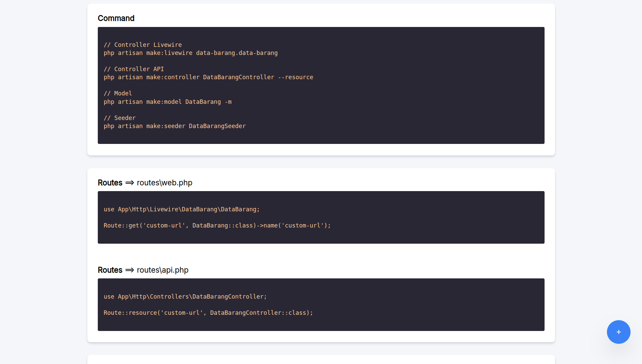Click the make:controller DataBarangController command line
This screenshot has width=642, height=364.
point(208,77)
